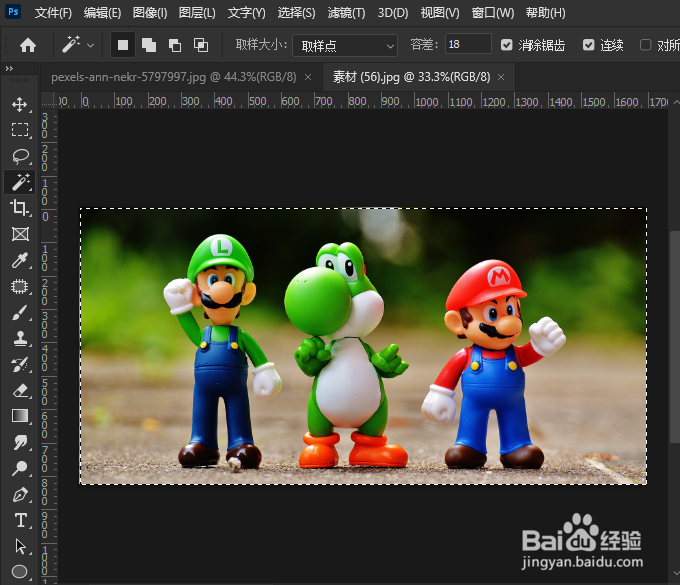
Task: Select the Frame tool
Action: 20,234
